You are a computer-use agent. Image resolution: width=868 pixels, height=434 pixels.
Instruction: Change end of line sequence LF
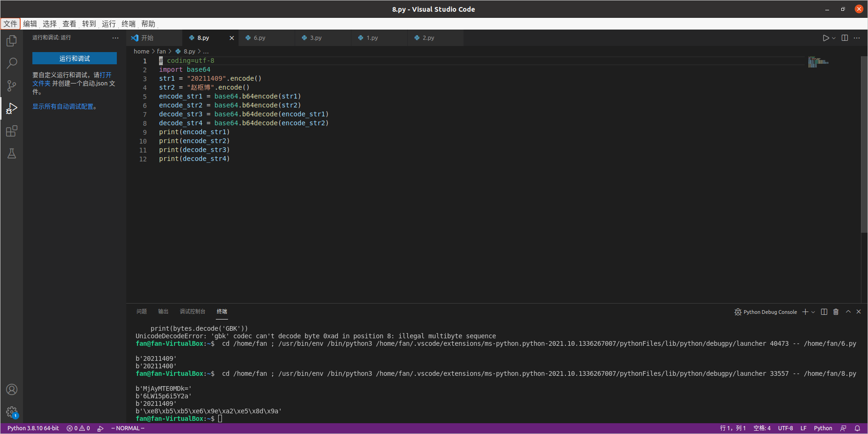tap(803, 428)
